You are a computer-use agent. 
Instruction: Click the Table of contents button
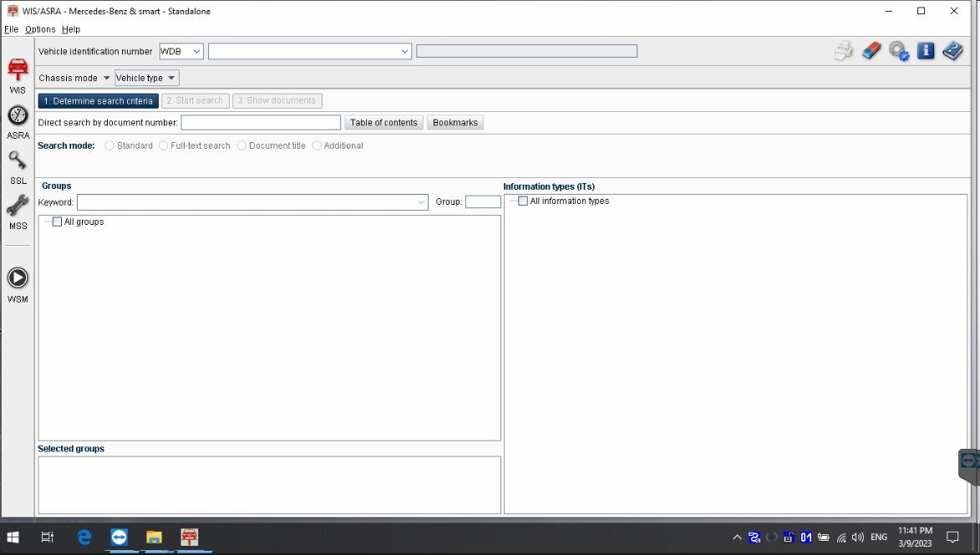coord(383,122)
